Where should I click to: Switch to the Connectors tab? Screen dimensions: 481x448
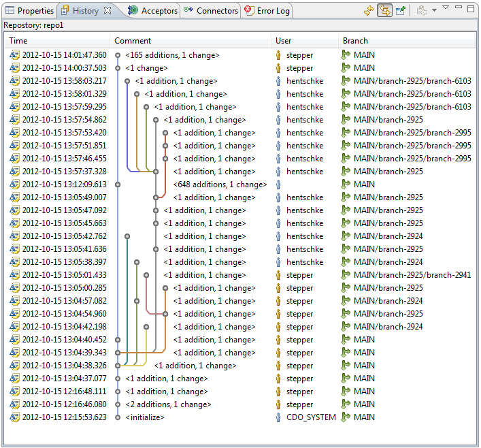click(211, 11)
